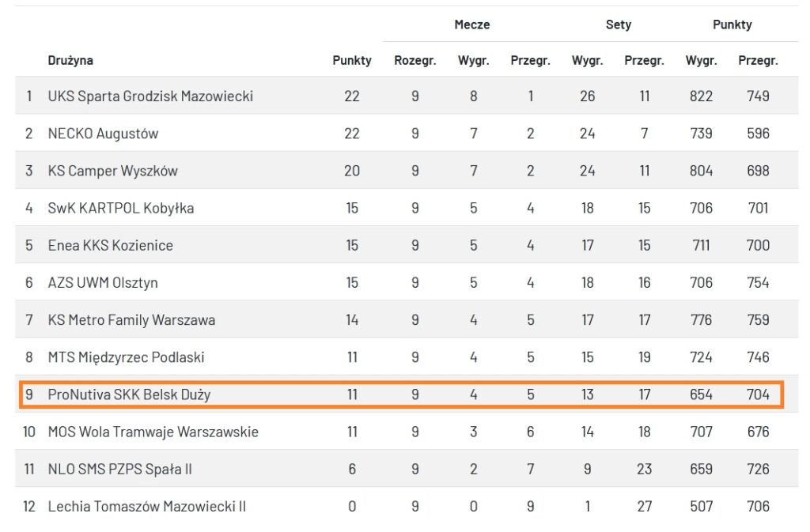Click MOS Wola Tramwaje Warszawskie team name
The width and height of the screenshot is (810, 532).
pos(153,432)
